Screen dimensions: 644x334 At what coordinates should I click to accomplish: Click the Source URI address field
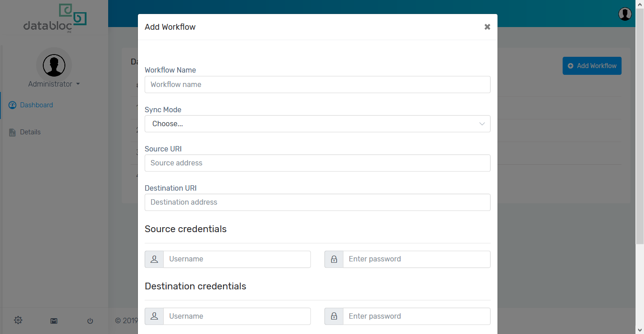(x=317, y=163)
